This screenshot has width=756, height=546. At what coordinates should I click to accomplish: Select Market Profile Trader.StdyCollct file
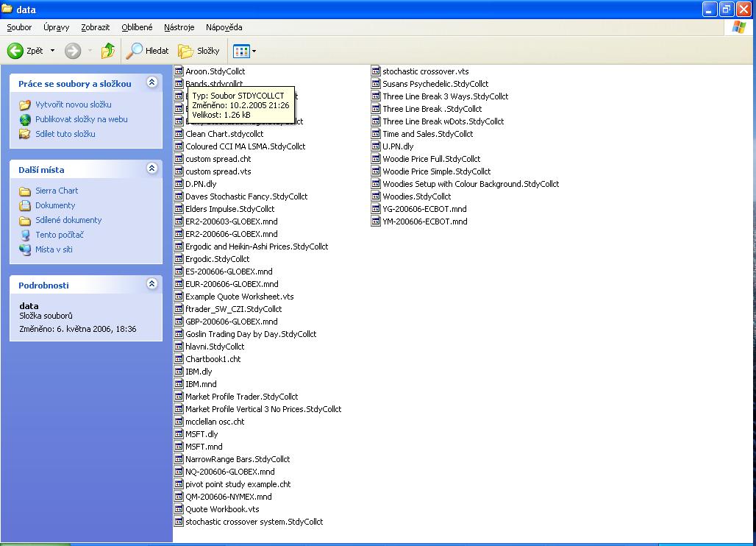pos(241,397)
